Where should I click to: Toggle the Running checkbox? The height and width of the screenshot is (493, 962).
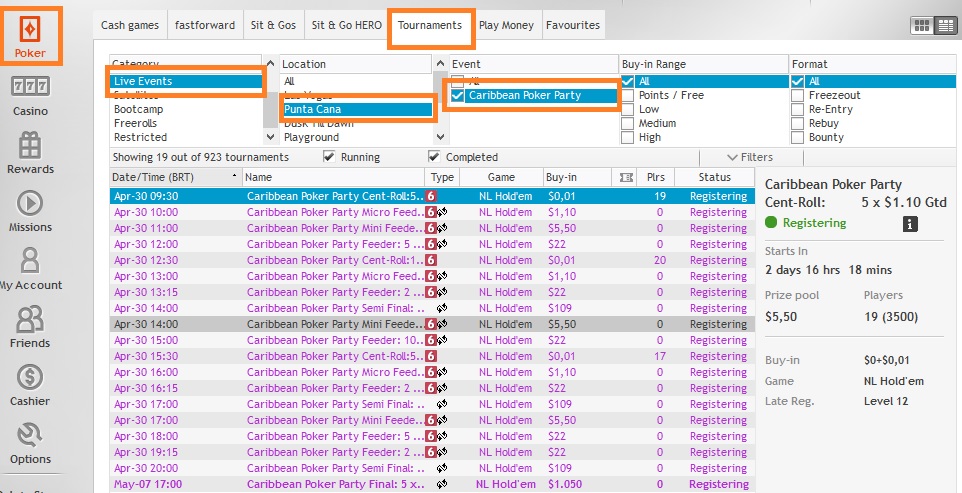coord(329,157)
